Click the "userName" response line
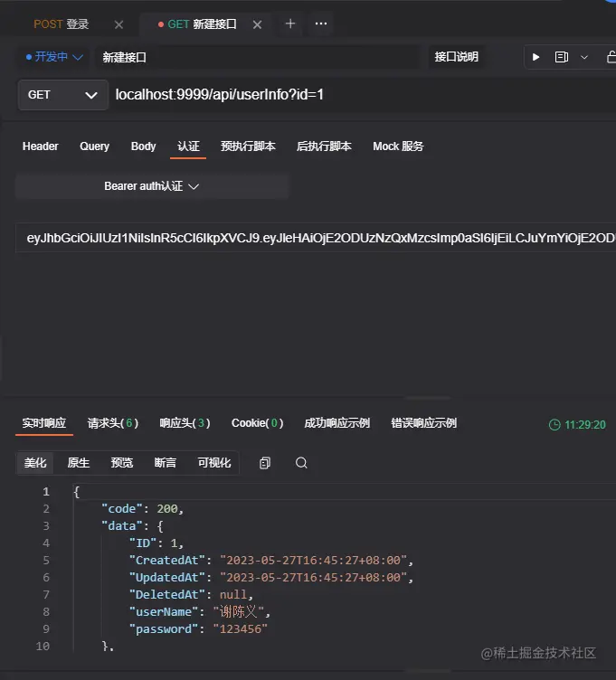616x680 pixels. (200, 612)
